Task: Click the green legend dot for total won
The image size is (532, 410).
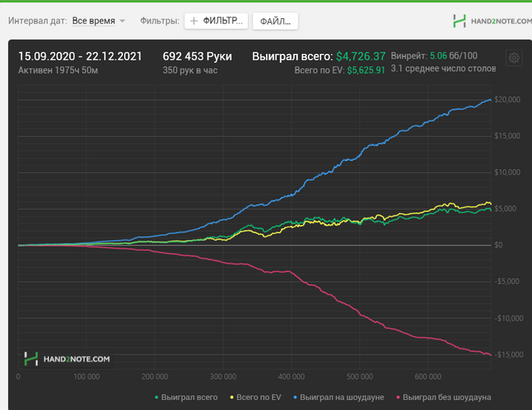Action: point(157,397)
